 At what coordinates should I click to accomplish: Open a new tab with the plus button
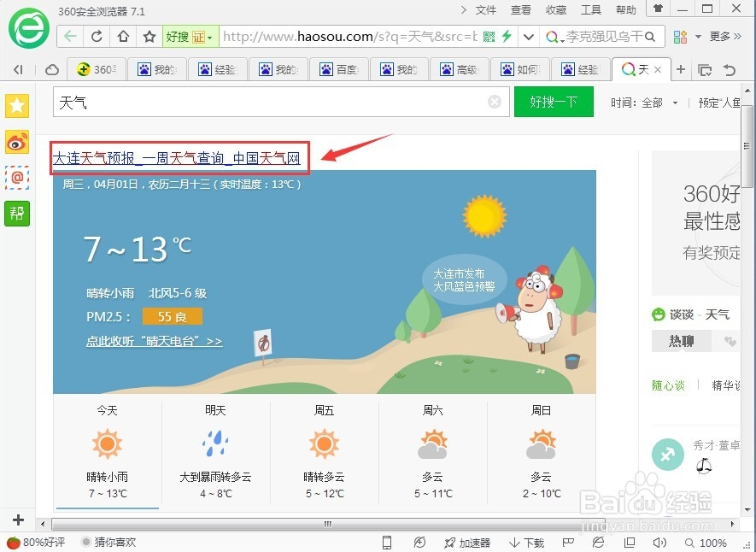[681, 70]
